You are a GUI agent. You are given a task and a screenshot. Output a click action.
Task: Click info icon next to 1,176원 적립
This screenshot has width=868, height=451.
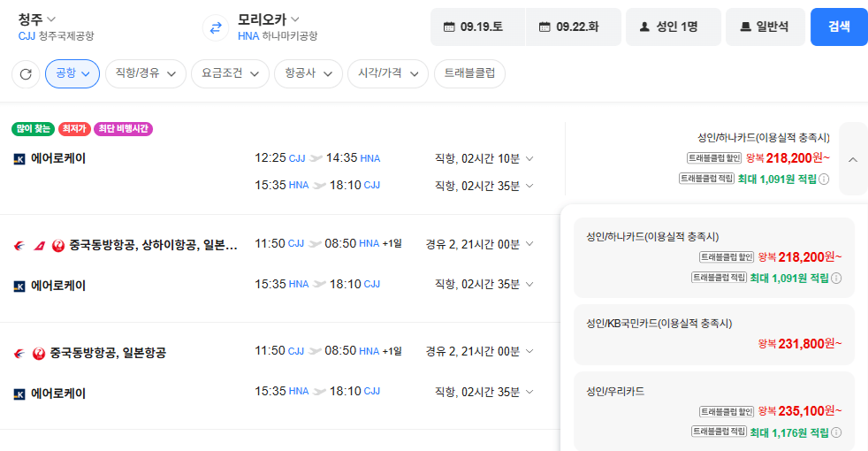click(836, 432)
